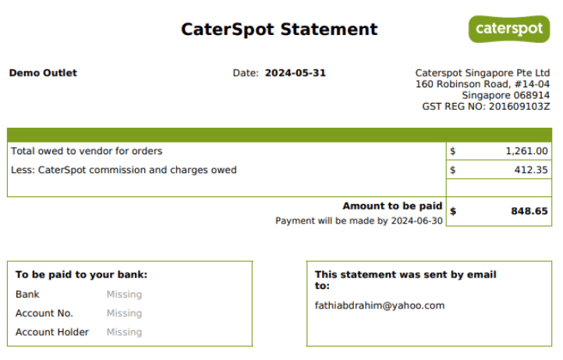This screenshot has height=360, width=563.
Task: Click the To be paid to your bank heading
Action: (81, 275)
